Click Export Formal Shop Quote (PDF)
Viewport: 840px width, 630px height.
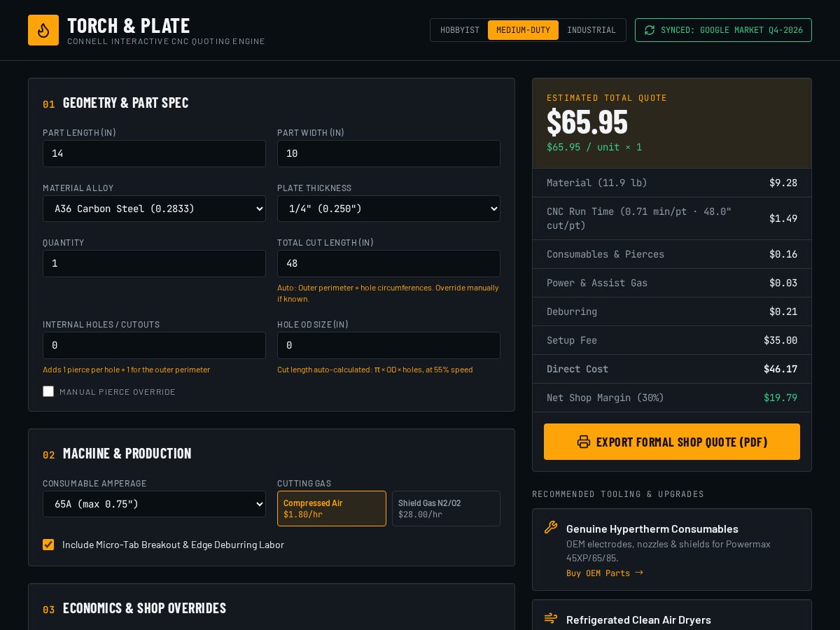(x=672, y=442)
